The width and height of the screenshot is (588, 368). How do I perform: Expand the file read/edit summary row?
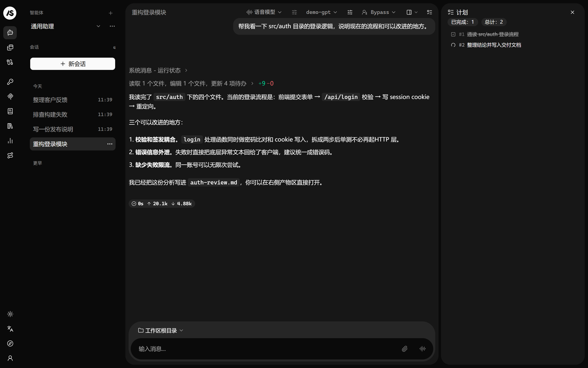[191, 83]
